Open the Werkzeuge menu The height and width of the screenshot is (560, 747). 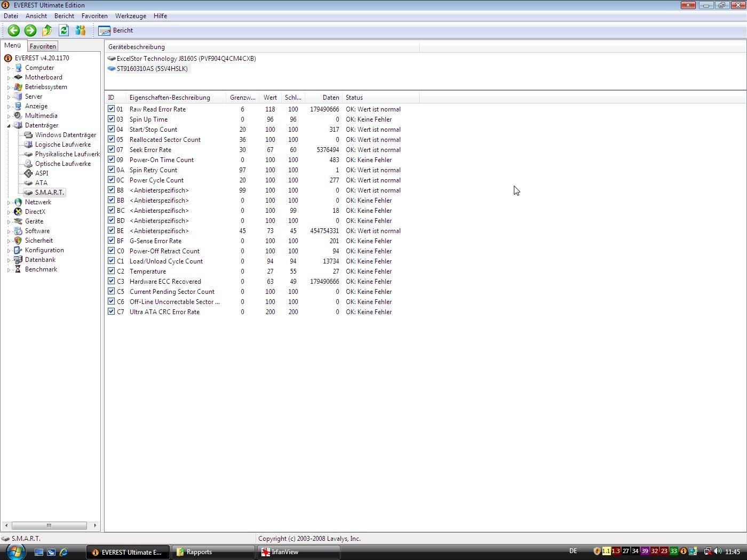click(130, 16)
